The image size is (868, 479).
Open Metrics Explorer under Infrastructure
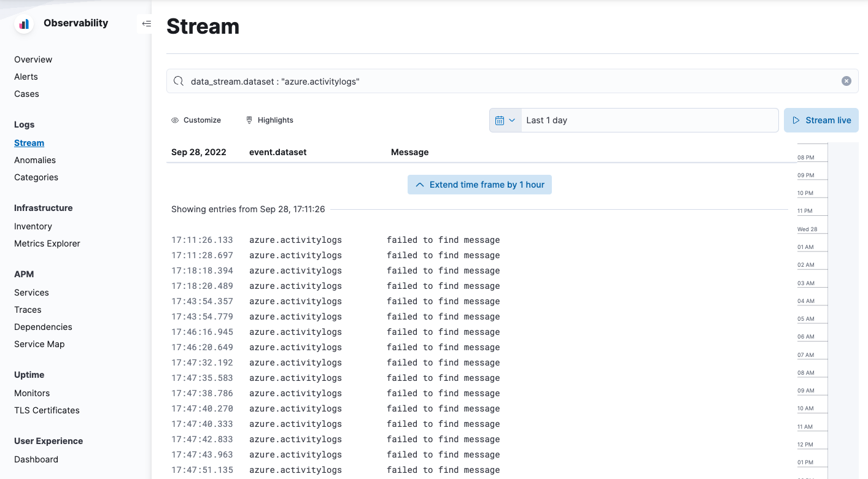47,243
